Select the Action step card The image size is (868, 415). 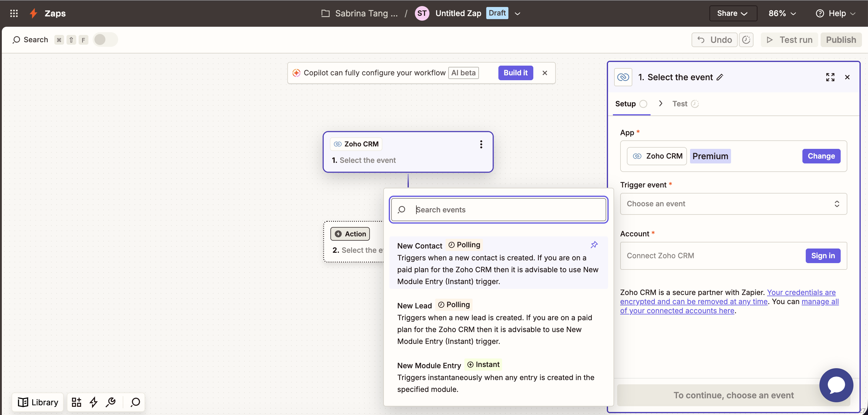[354, 242]
